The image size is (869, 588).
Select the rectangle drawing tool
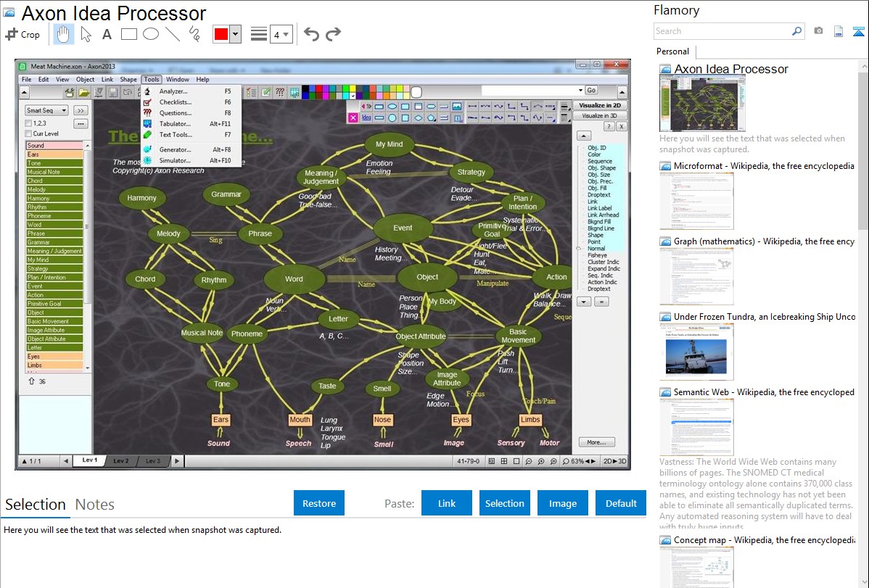pos(128,34)
